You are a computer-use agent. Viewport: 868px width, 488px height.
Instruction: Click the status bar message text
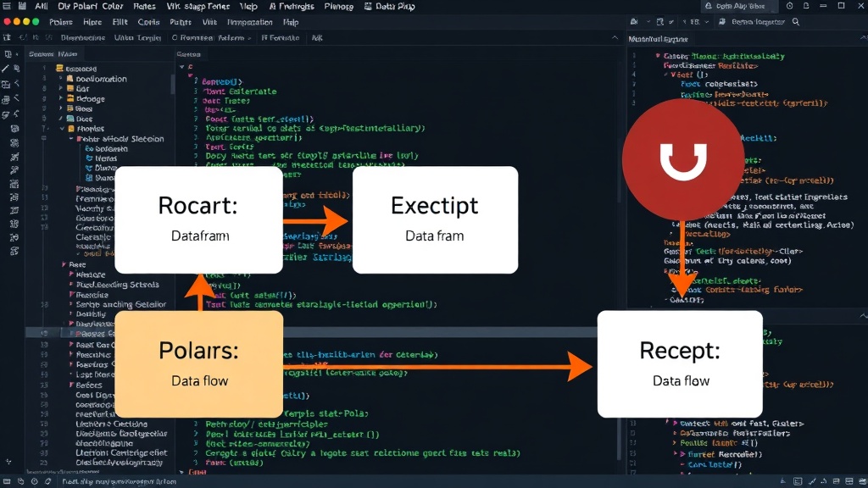pos(119,482)
